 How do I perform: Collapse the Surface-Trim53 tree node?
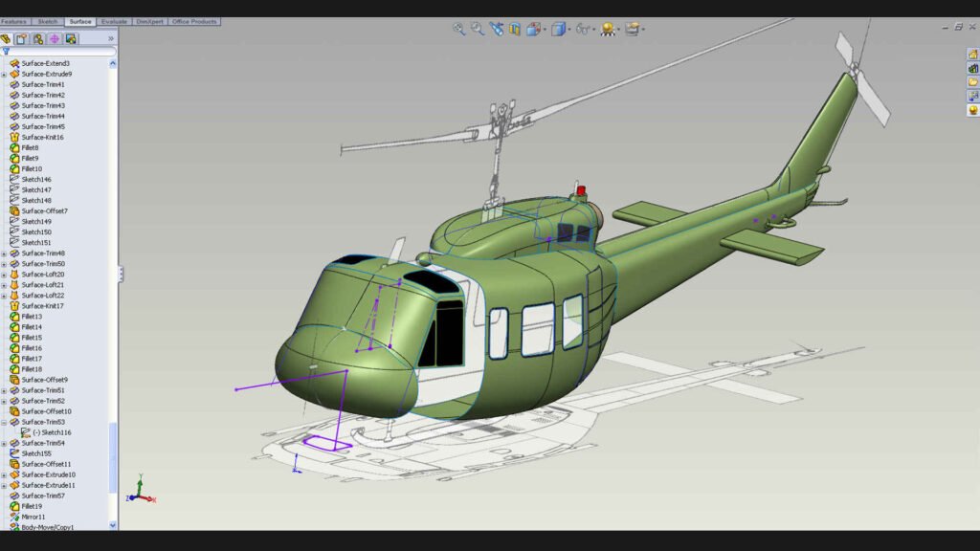(x=4, y=422)
